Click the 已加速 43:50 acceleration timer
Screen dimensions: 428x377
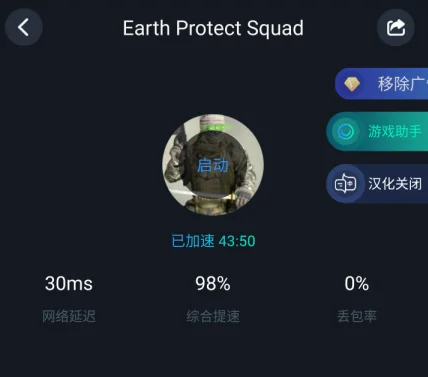coord(213,241)
